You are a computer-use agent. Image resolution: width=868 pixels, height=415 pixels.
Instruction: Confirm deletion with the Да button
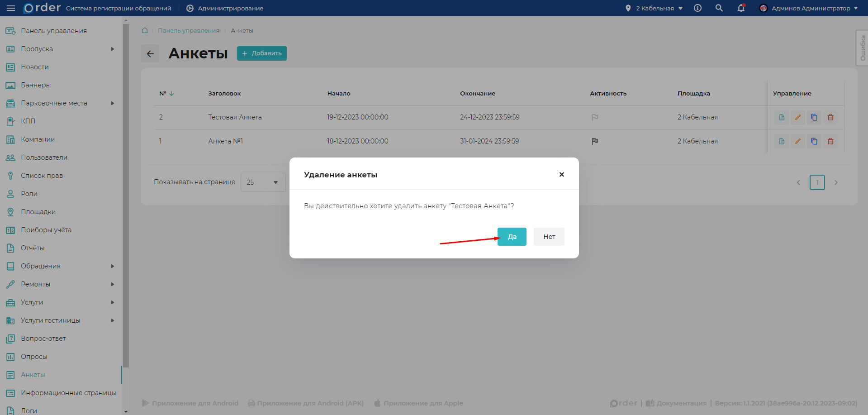512,237
